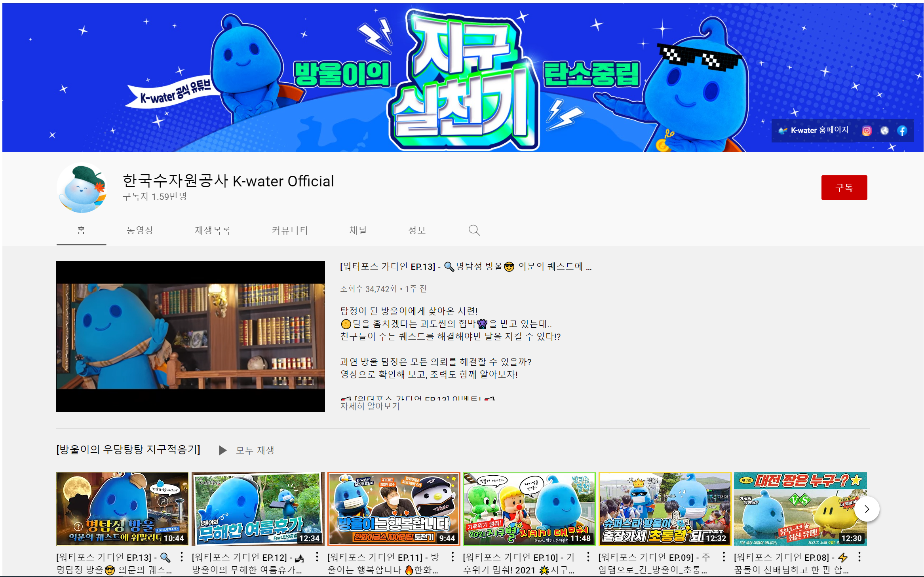Image resolution: width=924 pixels, height=577 pixels.
Task: Click the EP.11 video title text
Action: pyautogui.click(x=384, y=564)
